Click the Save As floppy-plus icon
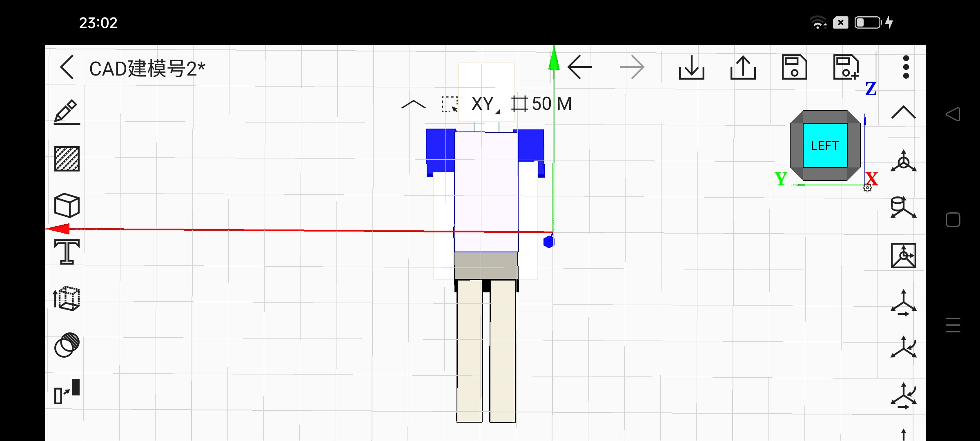This screenshot has width=980, height=441. tap(846, 67)
